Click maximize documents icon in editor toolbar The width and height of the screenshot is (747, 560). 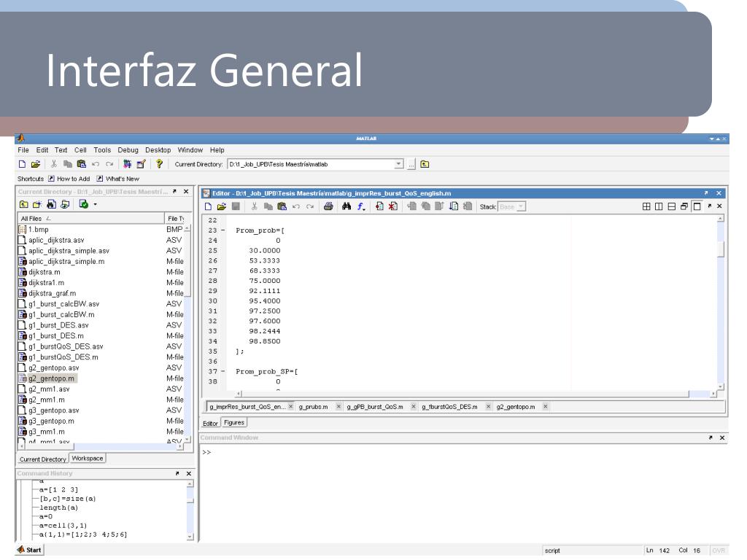697,206
